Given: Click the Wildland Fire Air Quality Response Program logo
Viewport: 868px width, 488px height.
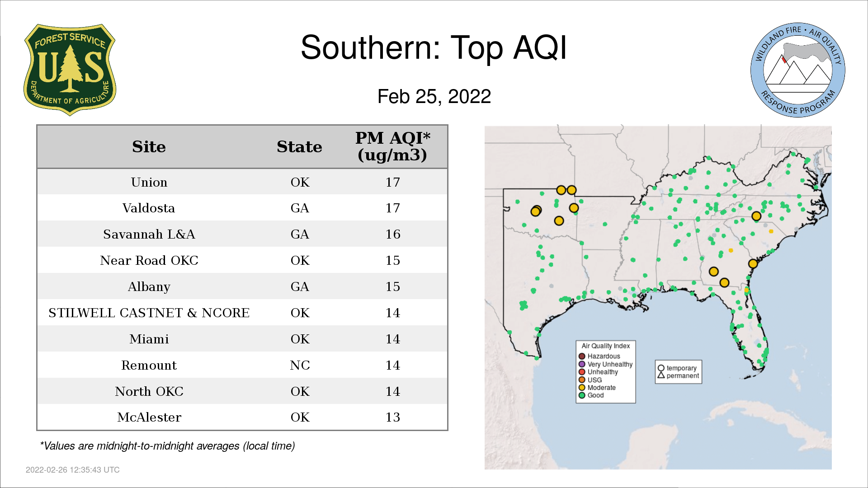Looking at the screenshot, I should pyautogui.click(x=798, y=70).
